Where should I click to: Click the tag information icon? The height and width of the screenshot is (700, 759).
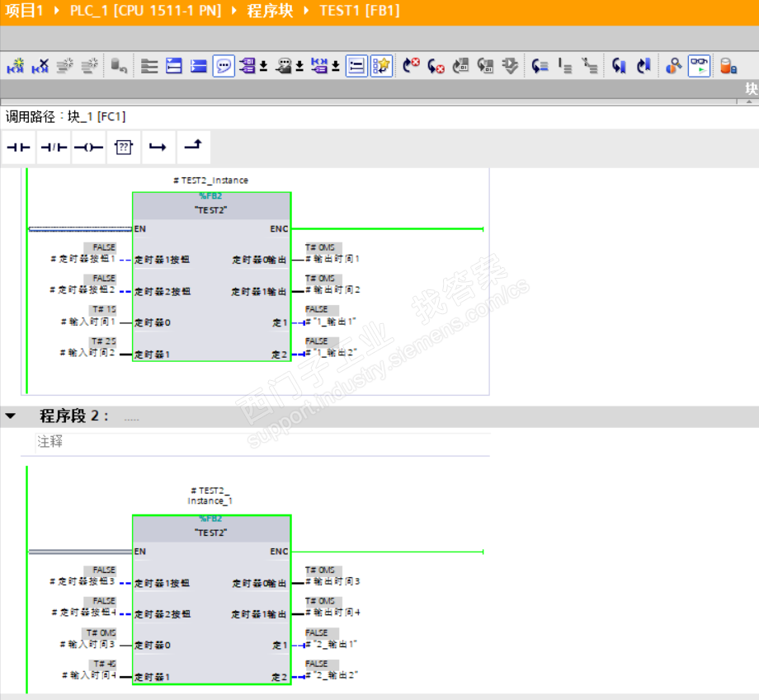coord(284,66)
